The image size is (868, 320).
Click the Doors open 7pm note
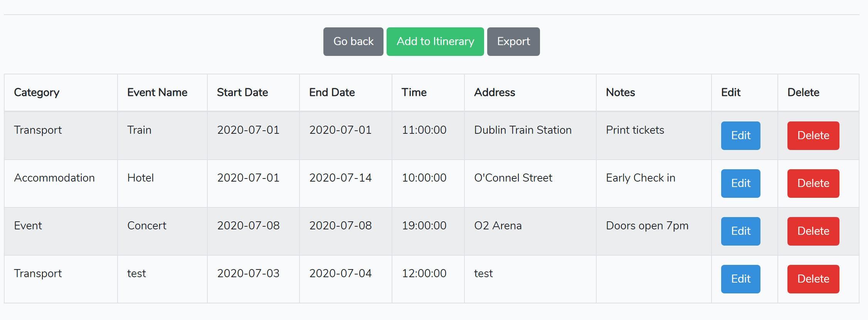(x=647, y=226)
